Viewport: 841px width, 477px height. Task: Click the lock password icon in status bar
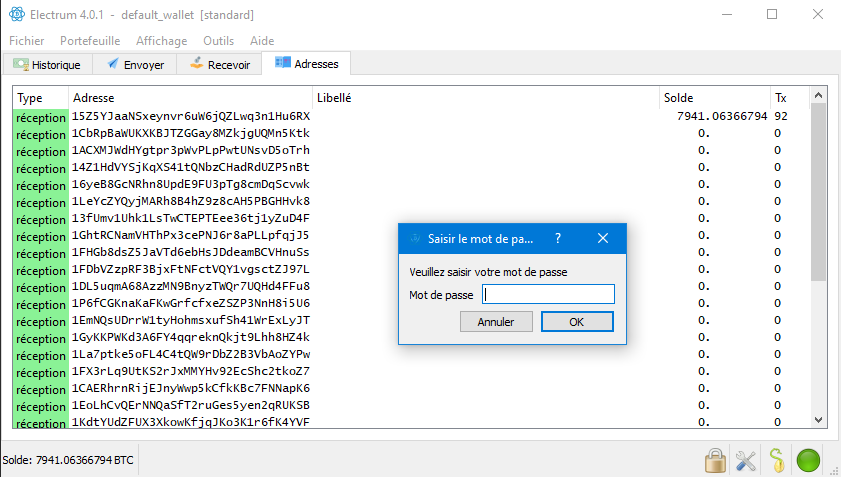click(715, 460)
